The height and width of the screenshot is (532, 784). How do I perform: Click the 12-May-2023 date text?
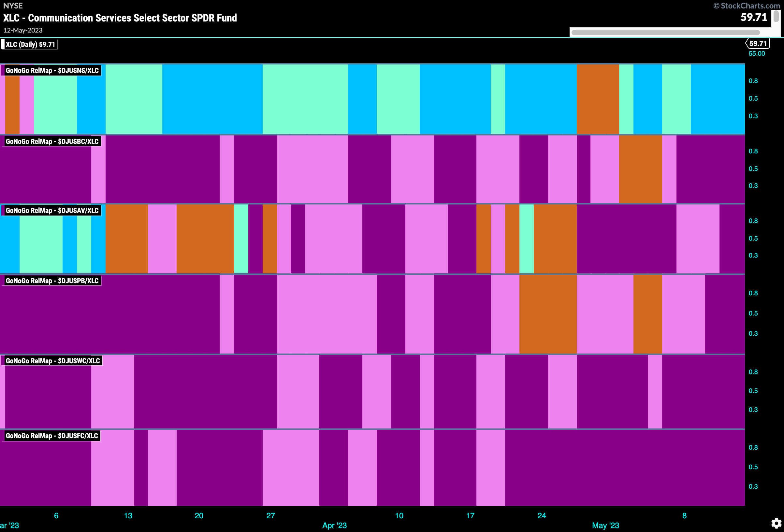[x=23, y=30]
